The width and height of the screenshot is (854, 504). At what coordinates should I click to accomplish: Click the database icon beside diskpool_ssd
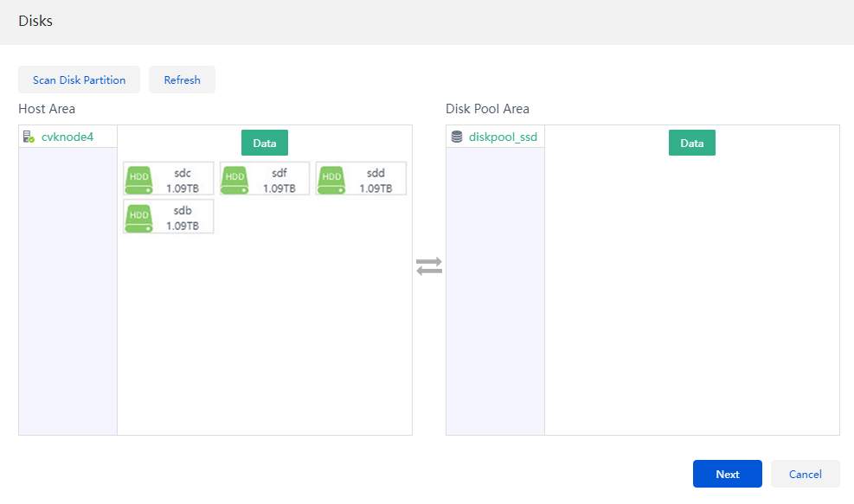pos(457,137)
